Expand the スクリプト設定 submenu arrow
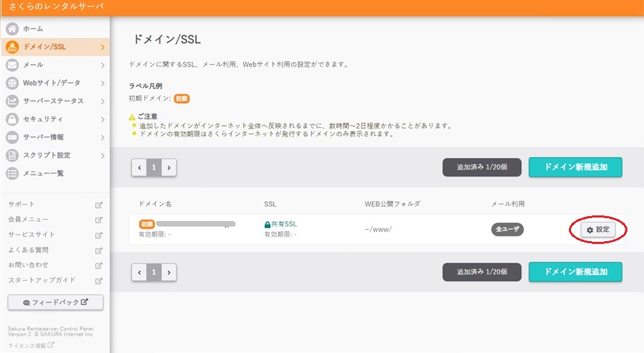The width and height of the screenshot is (644, 353). tap(102, 156)
